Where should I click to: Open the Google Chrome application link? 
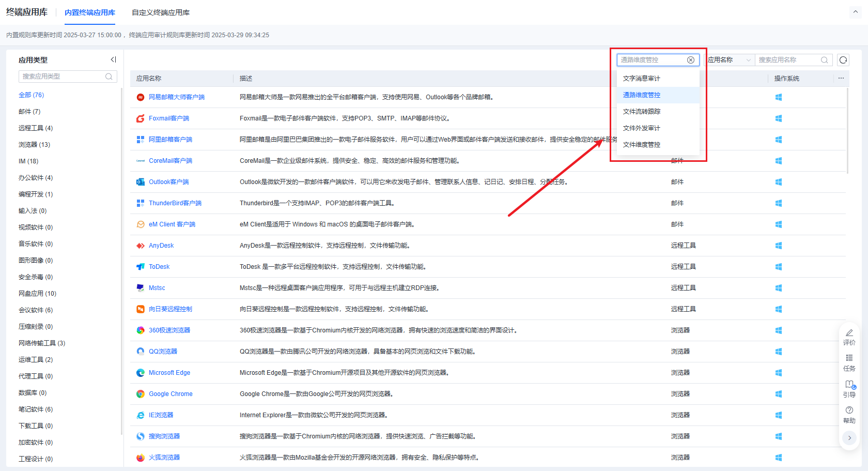click(171, 394)
